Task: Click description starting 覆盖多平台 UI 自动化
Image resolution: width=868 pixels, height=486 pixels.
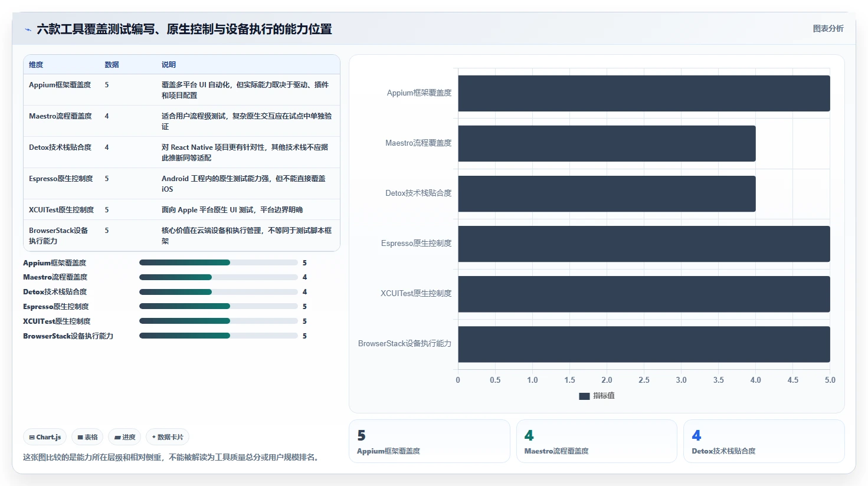Action: coord(245,90)
